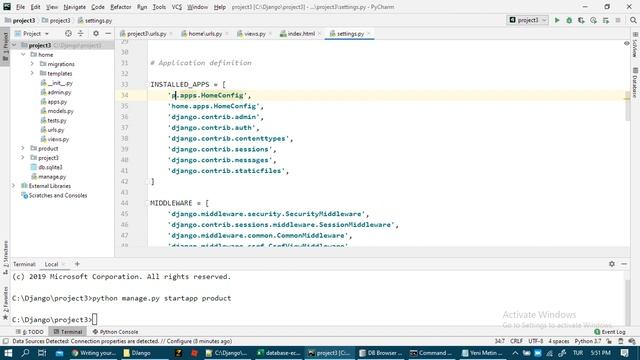Switch to the views.py editor tab
This screenshot has height=360, width=640.
[255, 34]
